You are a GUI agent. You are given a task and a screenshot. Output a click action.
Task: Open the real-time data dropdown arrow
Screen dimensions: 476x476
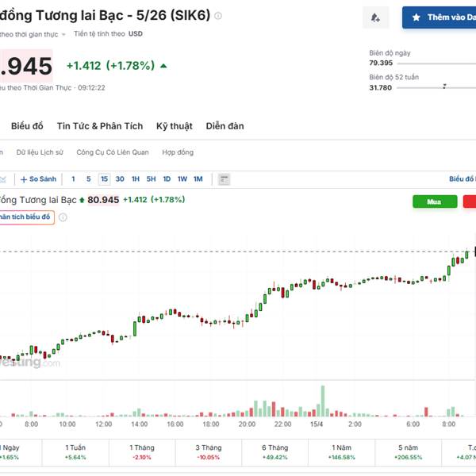point(63,34)
